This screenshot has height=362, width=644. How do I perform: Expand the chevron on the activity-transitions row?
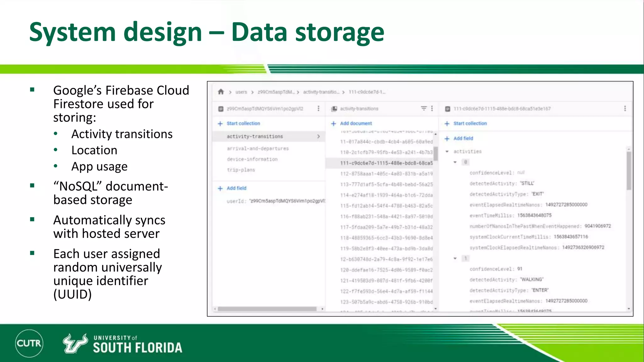318,136
